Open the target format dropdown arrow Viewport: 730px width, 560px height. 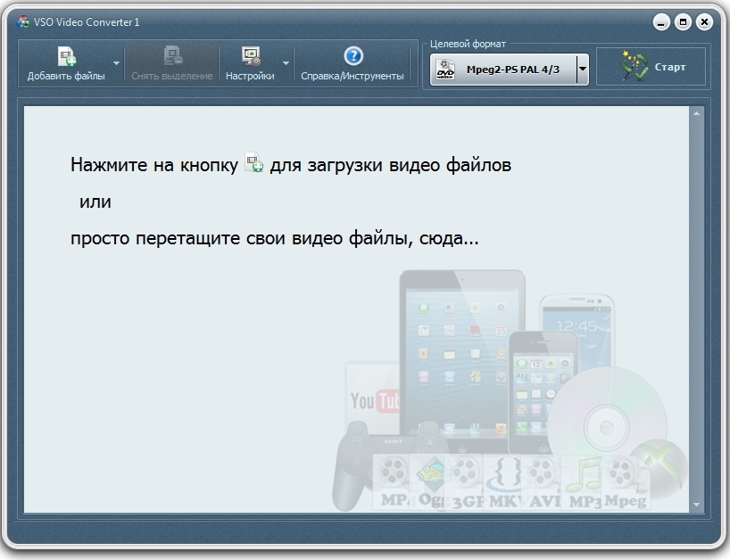coord(583,69)
